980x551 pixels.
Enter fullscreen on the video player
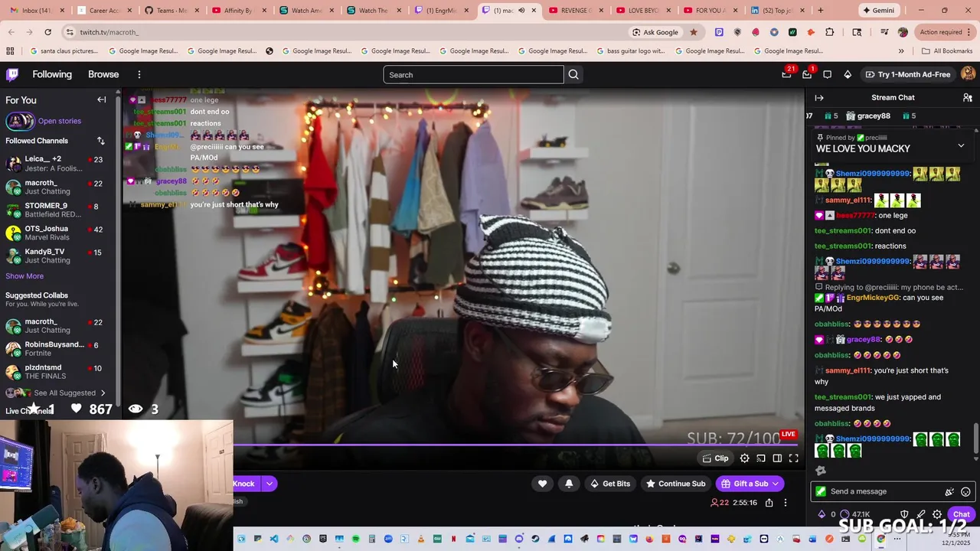(x=794, y=458)
